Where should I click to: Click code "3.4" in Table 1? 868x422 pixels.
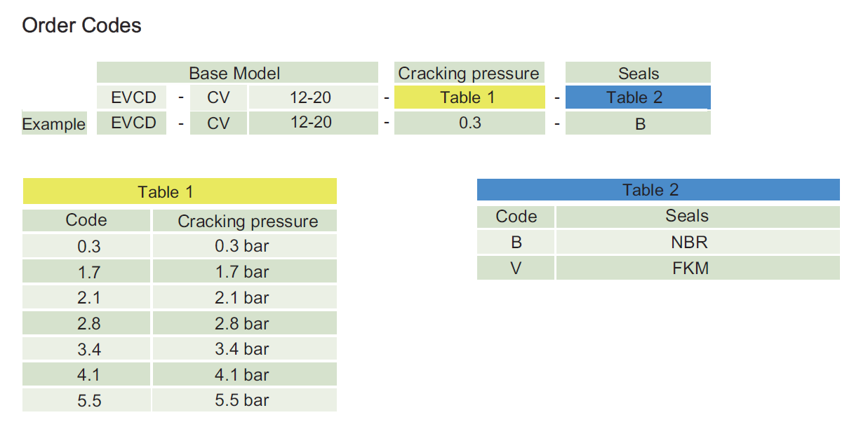click(x=89, y=349)
